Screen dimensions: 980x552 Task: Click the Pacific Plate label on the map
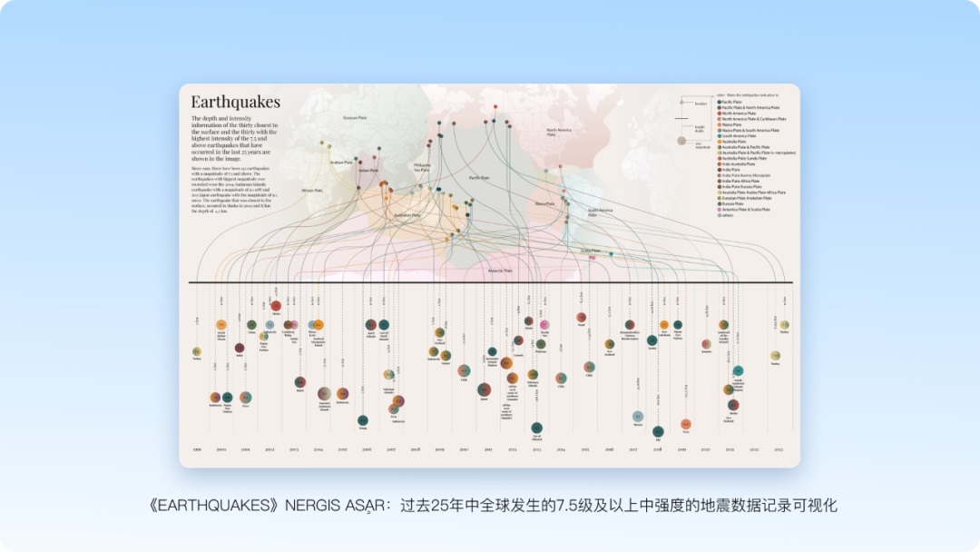(x=479, y=178)
